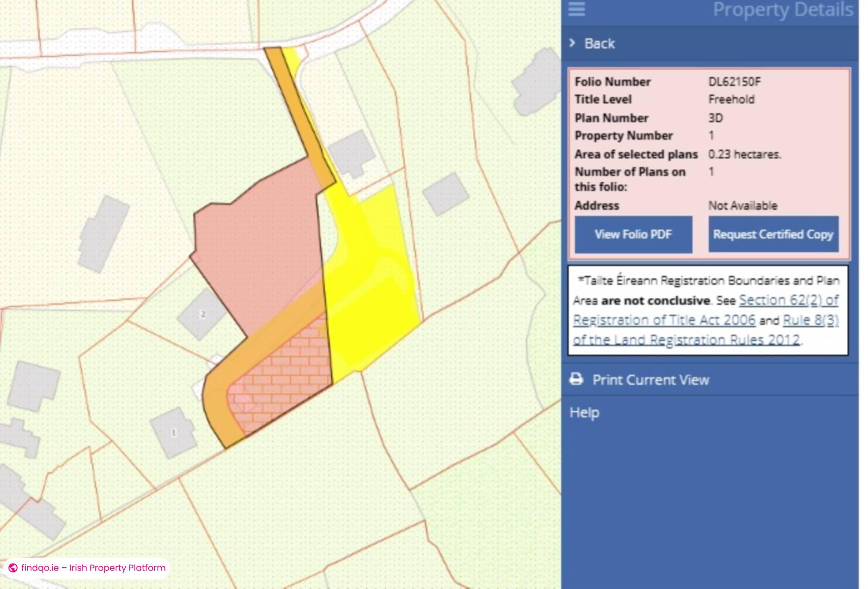Select the Help menu item
The image size is (868, 589).
pos(584,412)
